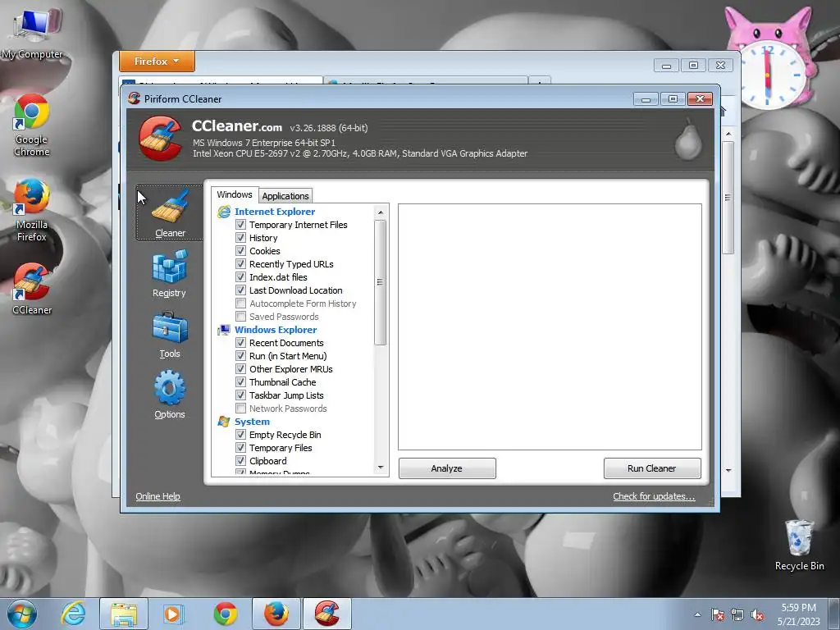Uncheck Last Download Location
Viewport: 840px width, 630px height.
click(241, 290)
